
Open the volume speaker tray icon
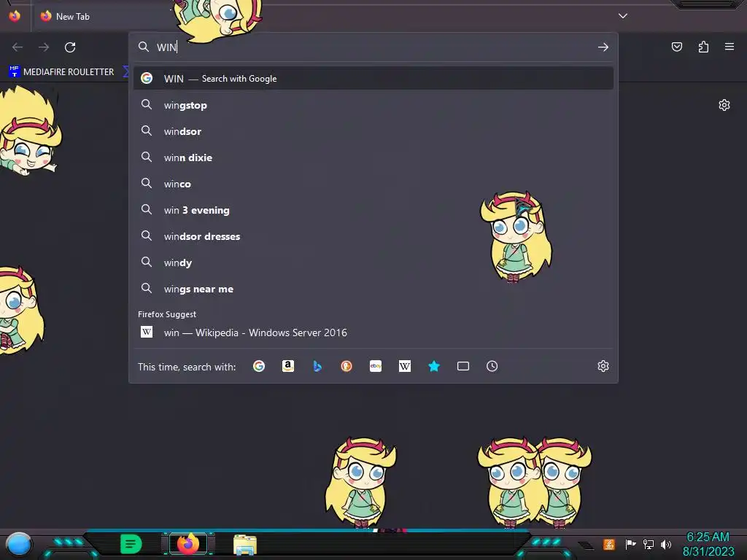(x=666, y=544)
